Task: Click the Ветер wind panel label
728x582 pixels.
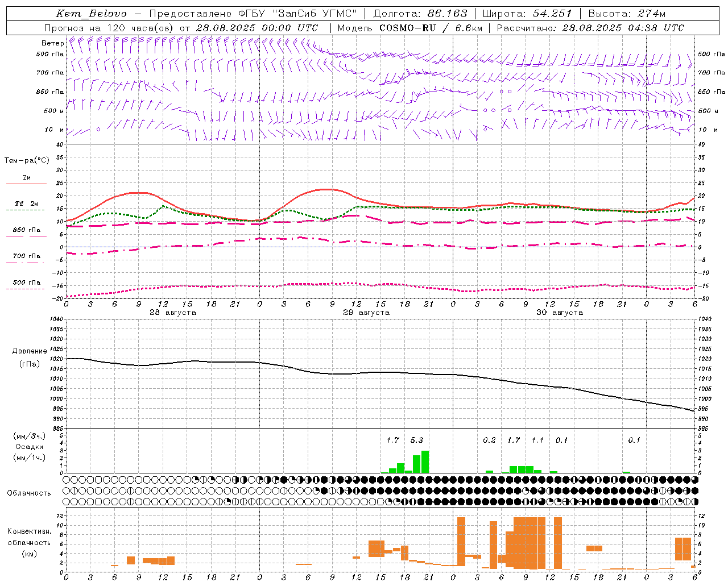Action: 53,43
